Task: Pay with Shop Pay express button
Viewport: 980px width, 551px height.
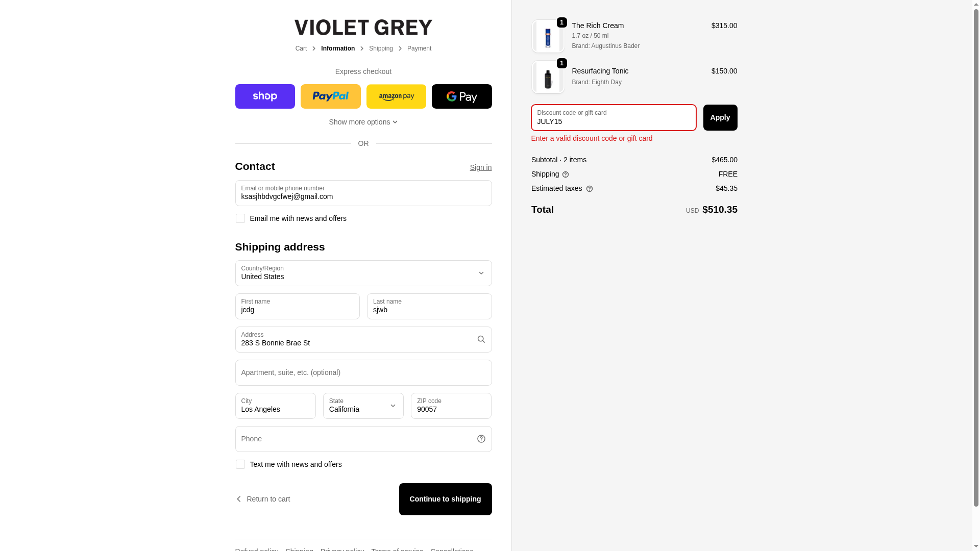Action: click(265, 96)
